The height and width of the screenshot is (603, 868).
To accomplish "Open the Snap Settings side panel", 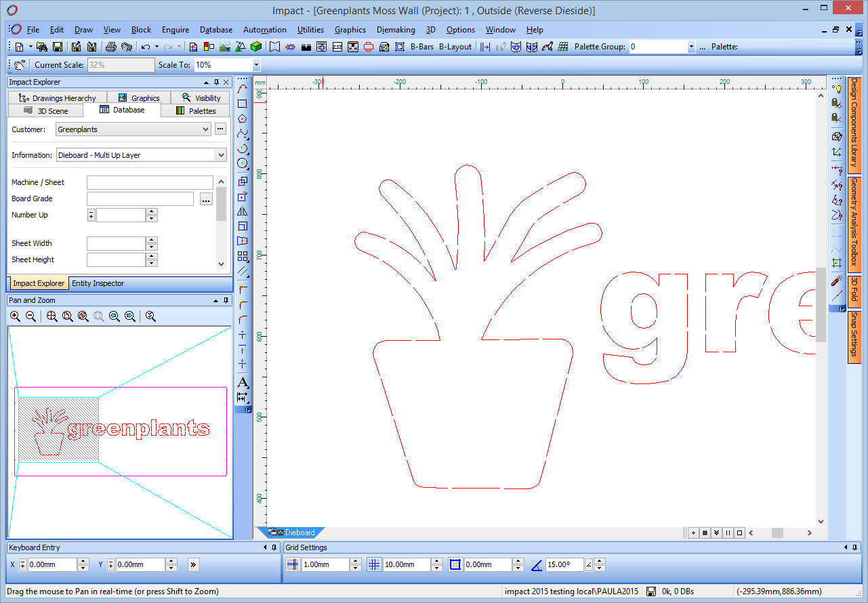I will (x=854, y=337).
